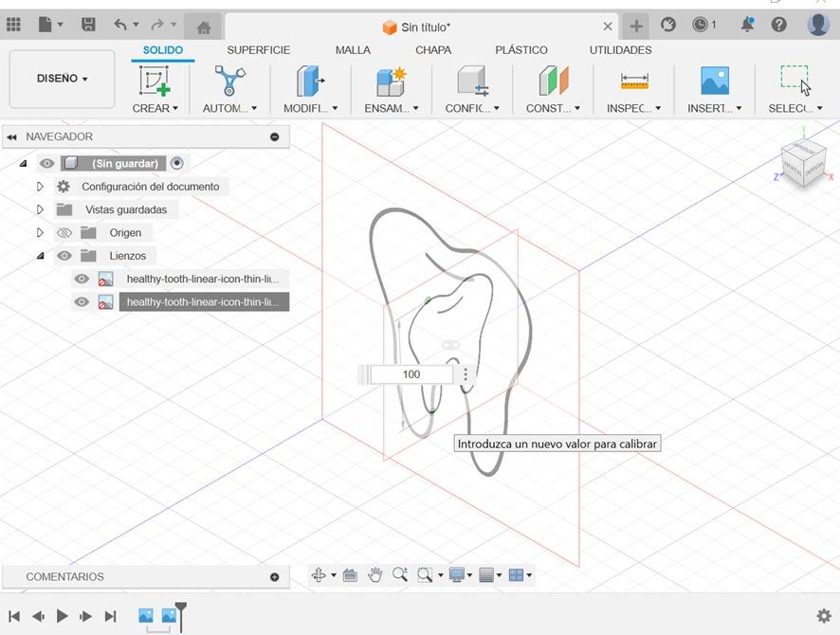Viewport: 840px width, 635px height.
Task: Jump to the timeline end
Action: [110, 616]
